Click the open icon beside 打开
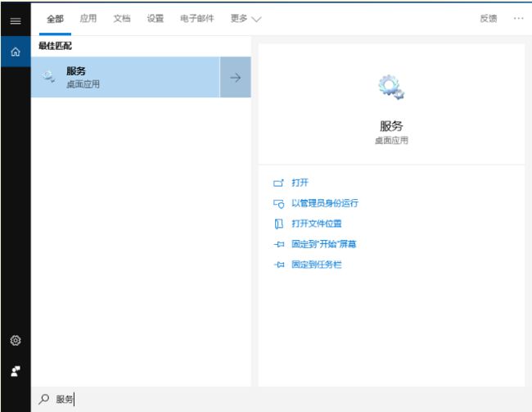This screenshot has width=532, height=412. [x=278, y=183]
